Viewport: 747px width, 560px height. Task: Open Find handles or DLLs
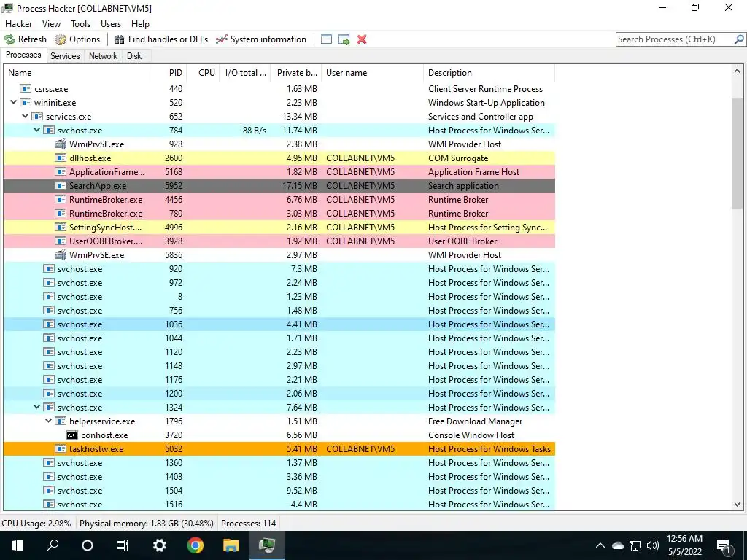click(161, 39)
